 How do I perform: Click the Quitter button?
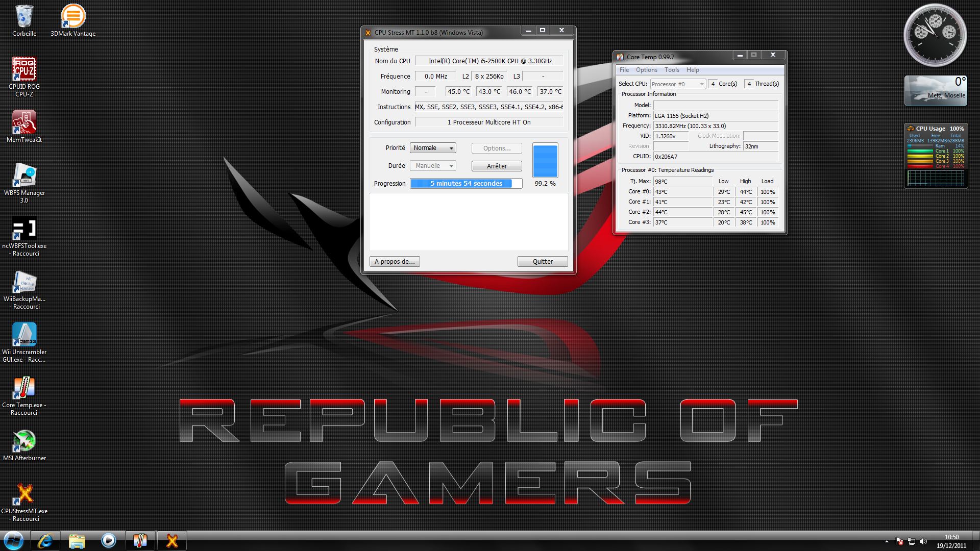click(542, 262)
